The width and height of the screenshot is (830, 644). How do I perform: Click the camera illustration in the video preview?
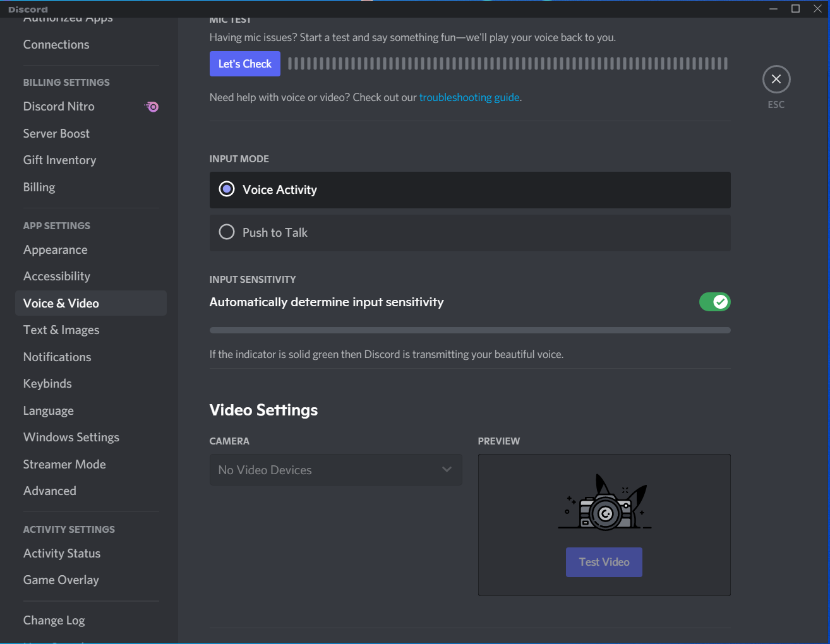pyautogui.click(x=604, y=504)
